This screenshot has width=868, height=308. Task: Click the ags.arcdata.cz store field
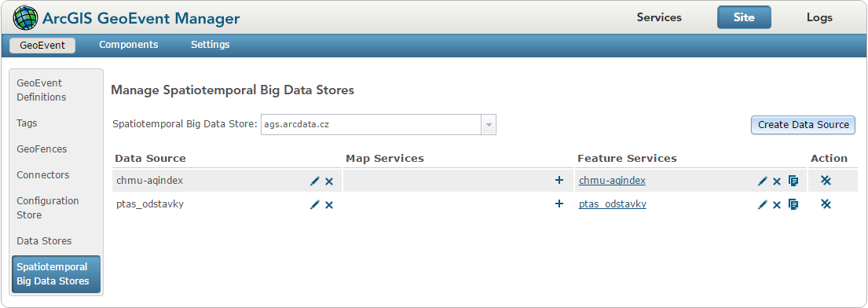coord(372,125)
